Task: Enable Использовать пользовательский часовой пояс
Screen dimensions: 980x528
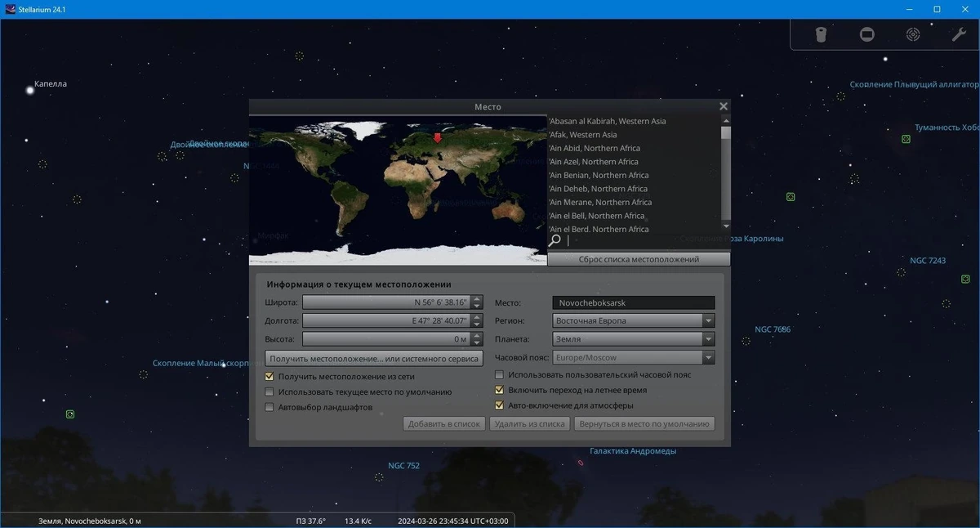Action: (500, 374)
